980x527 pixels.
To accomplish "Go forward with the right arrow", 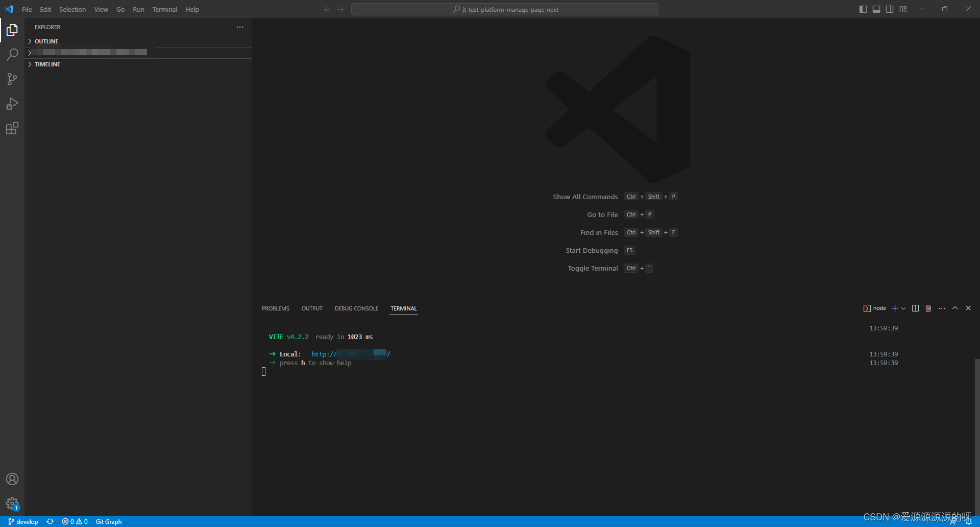I will pyautogui.click(x=340, y=9).
